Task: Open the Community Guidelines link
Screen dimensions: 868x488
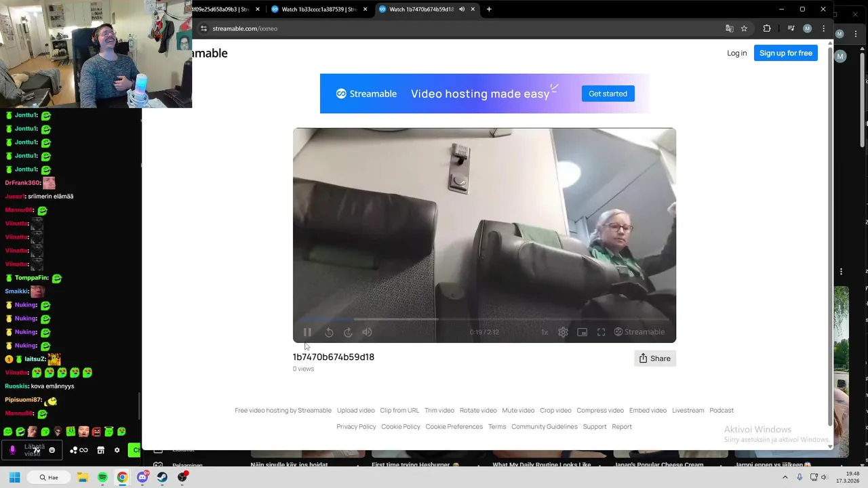Action: click(x=545, y=426)
